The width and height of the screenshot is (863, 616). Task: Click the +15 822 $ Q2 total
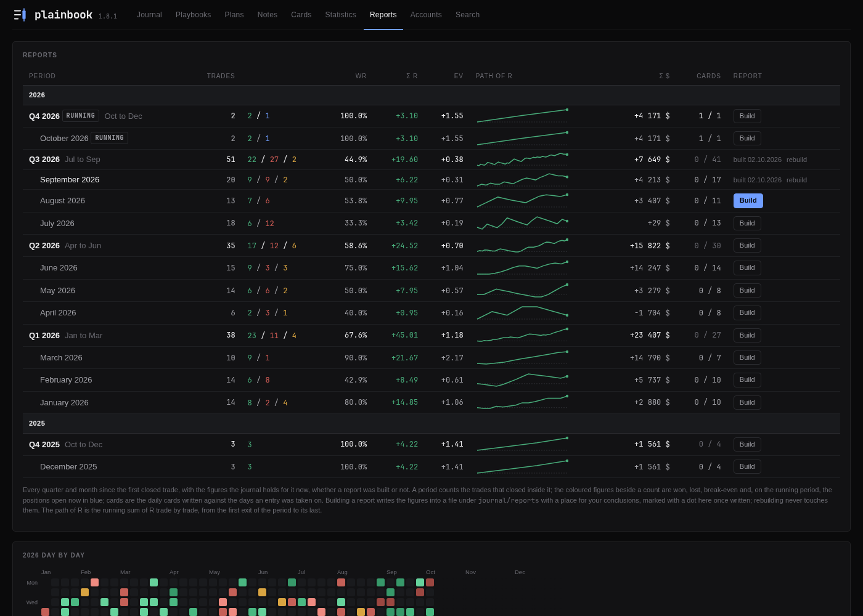[x=650, y=246]
